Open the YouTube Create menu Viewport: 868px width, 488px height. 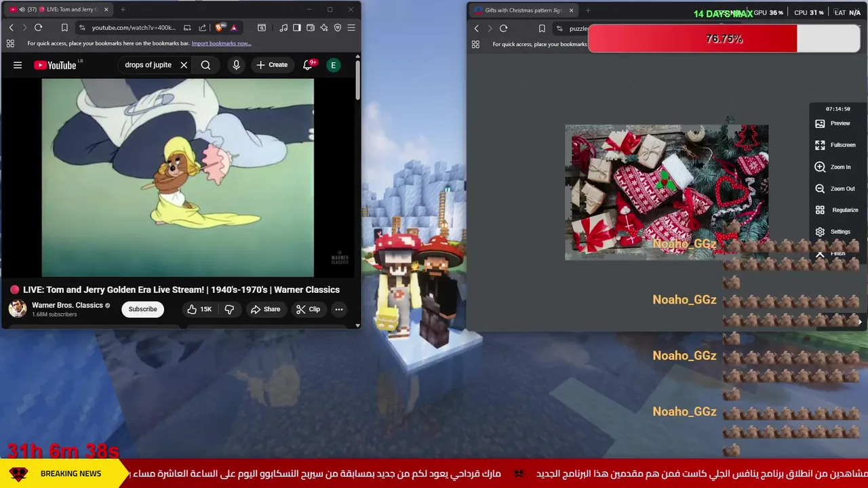272,65
